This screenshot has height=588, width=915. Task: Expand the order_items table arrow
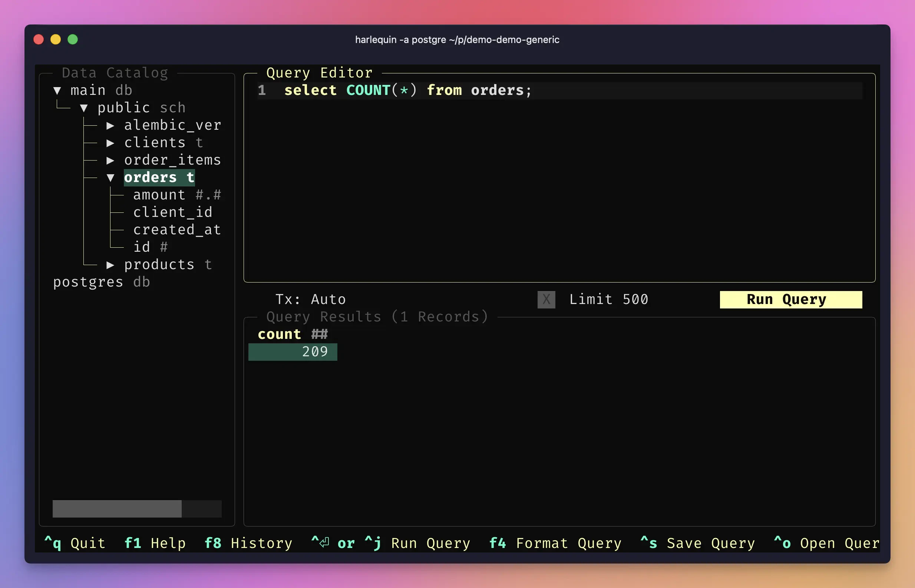110,161
